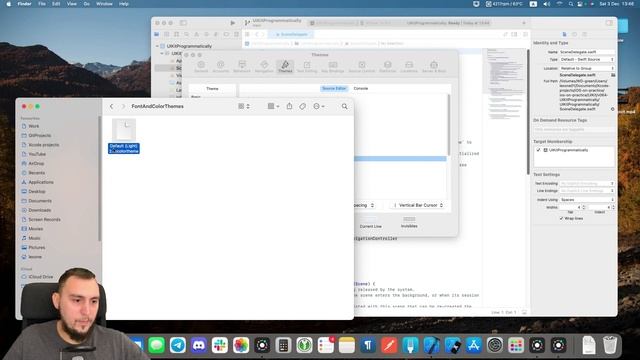Open GitProjects in Finder sidebar
The width and height of the screenshot is (640, 360).
40,136
